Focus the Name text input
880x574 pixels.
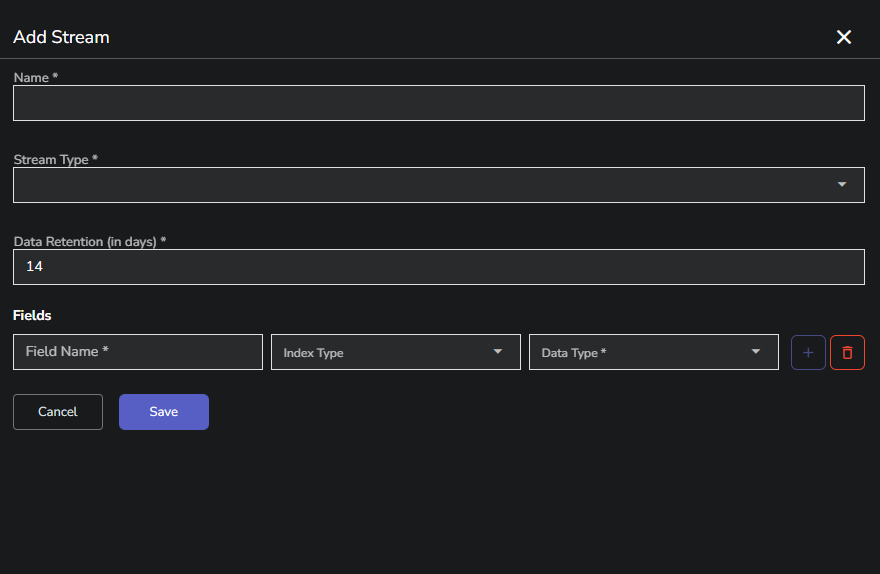coord(438,103)
